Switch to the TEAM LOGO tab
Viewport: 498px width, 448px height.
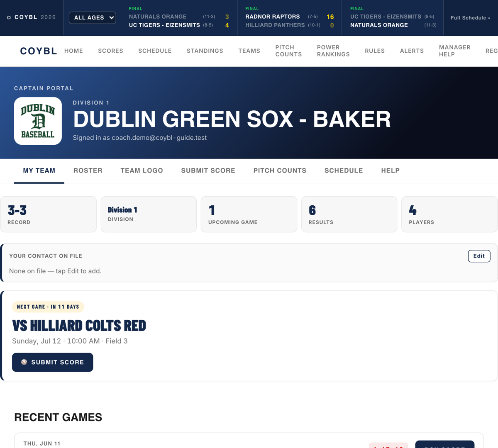point(142,170)
